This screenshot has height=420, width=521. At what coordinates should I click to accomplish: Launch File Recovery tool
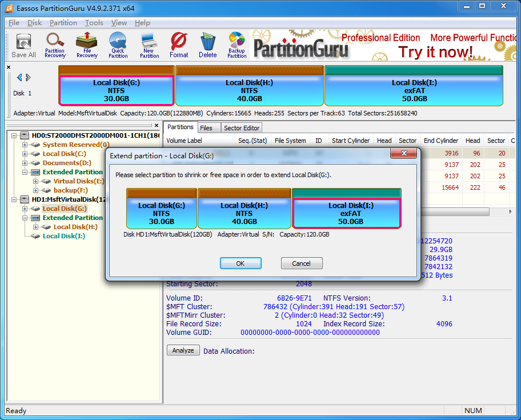pos(87,46)
